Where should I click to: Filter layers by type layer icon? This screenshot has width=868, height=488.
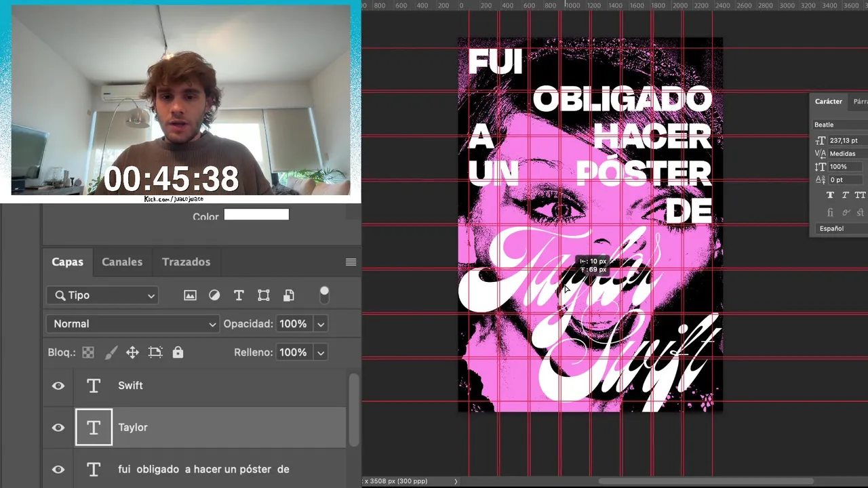pyautogui.click(x=239, y=296)
